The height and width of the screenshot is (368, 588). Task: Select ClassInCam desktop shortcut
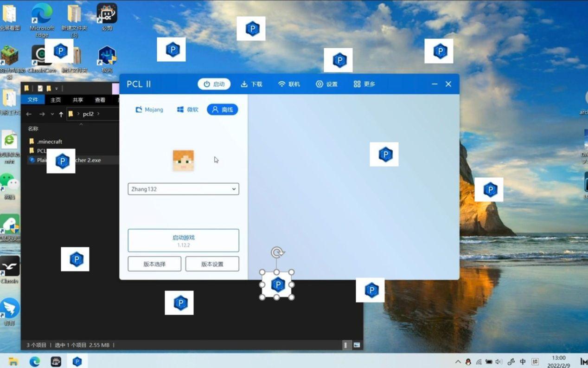[42, 59]
